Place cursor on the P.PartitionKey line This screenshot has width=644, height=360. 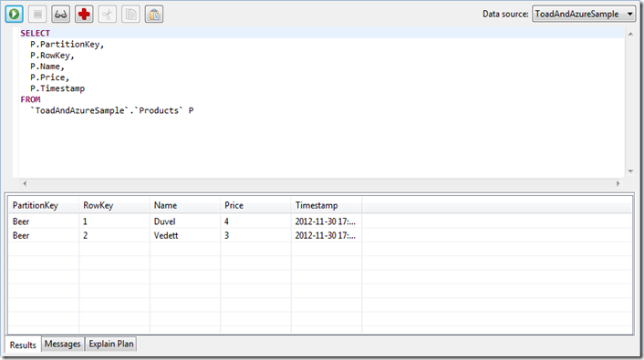(x=67, y=45)
